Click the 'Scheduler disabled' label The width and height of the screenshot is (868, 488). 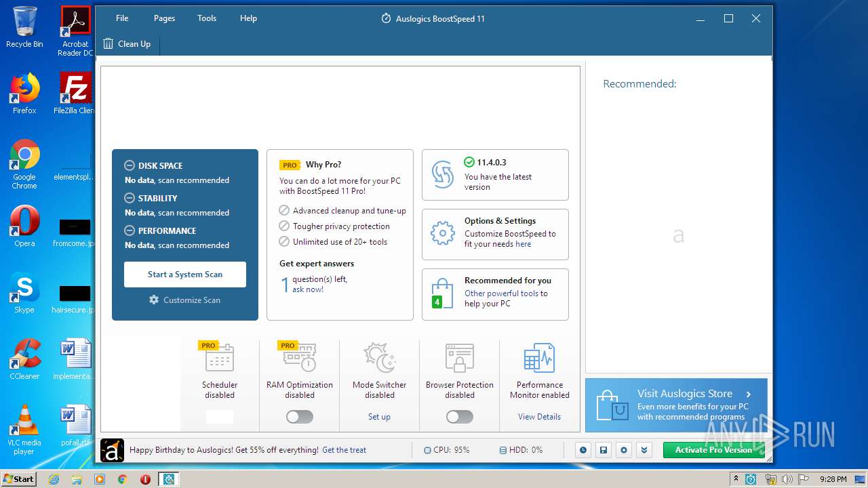220,390
